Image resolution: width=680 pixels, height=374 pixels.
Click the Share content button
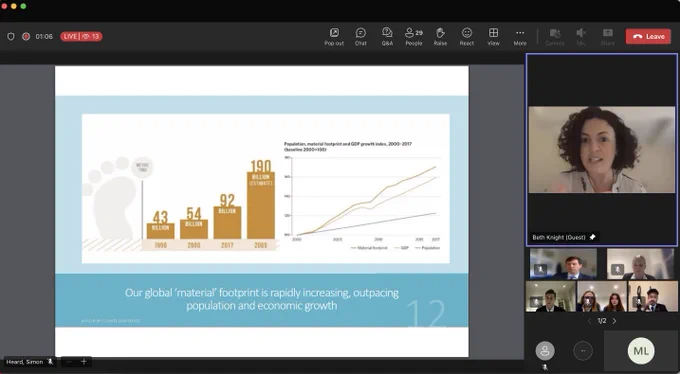pos(608,36)
